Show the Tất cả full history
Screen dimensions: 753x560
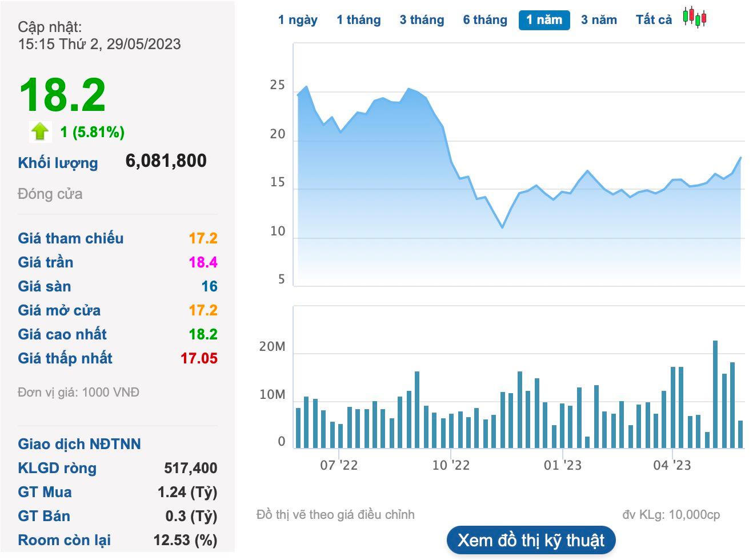coord(654,20)
